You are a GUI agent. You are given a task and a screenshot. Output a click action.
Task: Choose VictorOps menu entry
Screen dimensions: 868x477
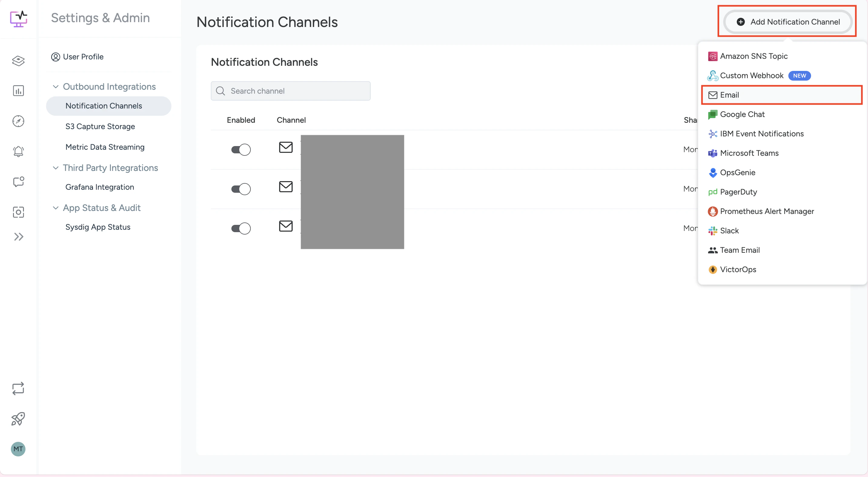[782, 270]
